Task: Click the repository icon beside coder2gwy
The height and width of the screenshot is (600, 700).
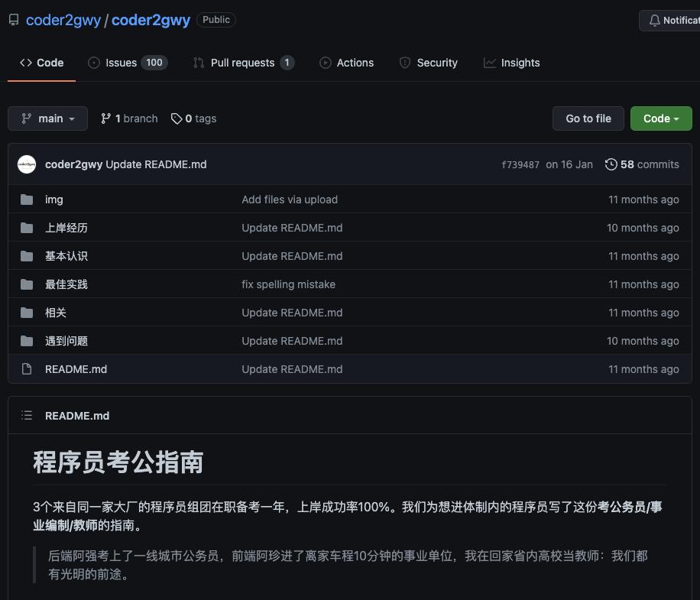Action: (14, 20)
